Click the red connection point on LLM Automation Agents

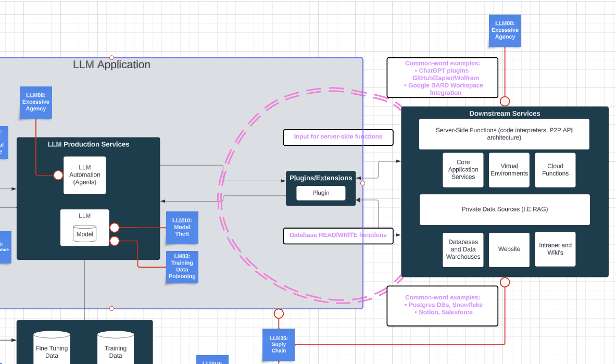click(x=58, y=175)
